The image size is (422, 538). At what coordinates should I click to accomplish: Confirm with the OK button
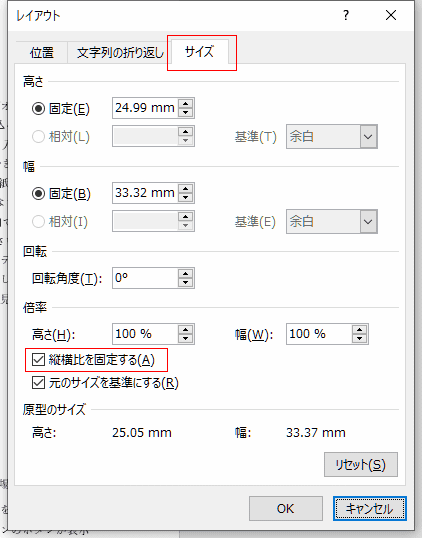pos(285,508)
